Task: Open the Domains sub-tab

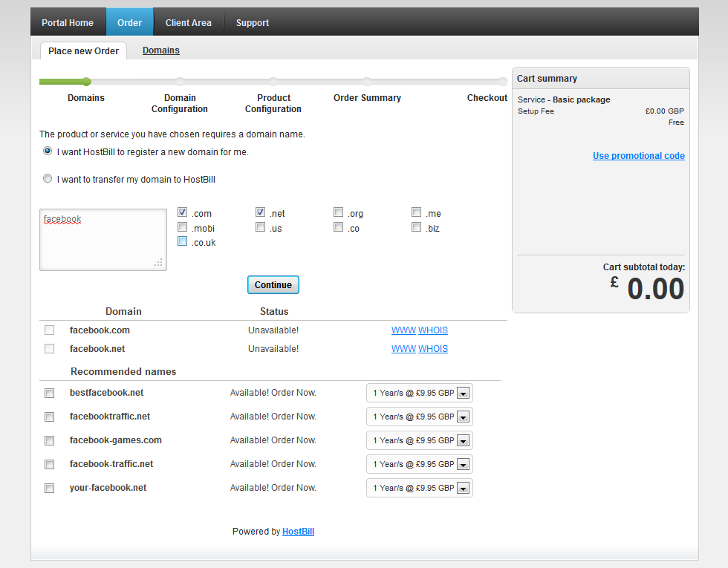Action: [x=161, y=50]
